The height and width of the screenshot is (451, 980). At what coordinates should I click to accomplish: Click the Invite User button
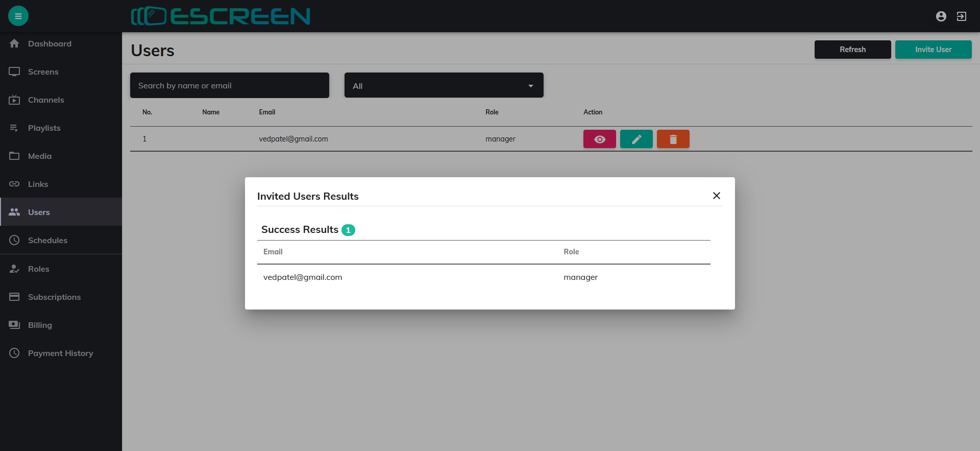coord(933,50)
